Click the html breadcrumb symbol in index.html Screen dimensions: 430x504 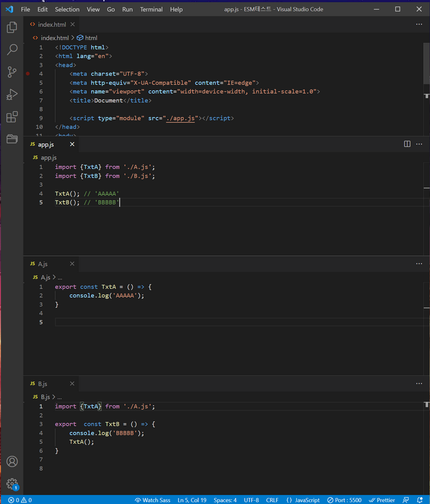coord(87,38)
